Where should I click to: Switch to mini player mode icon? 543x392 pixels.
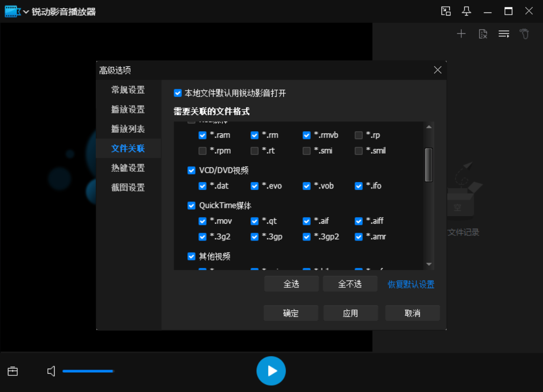pyautogui.click(x=446, y=11)
